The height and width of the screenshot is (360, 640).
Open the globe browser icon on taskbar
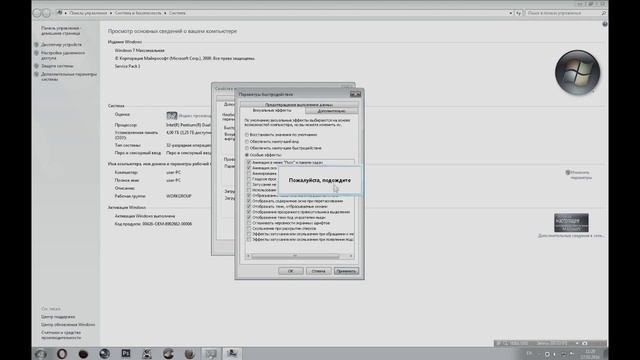click(x=104, y=354)
